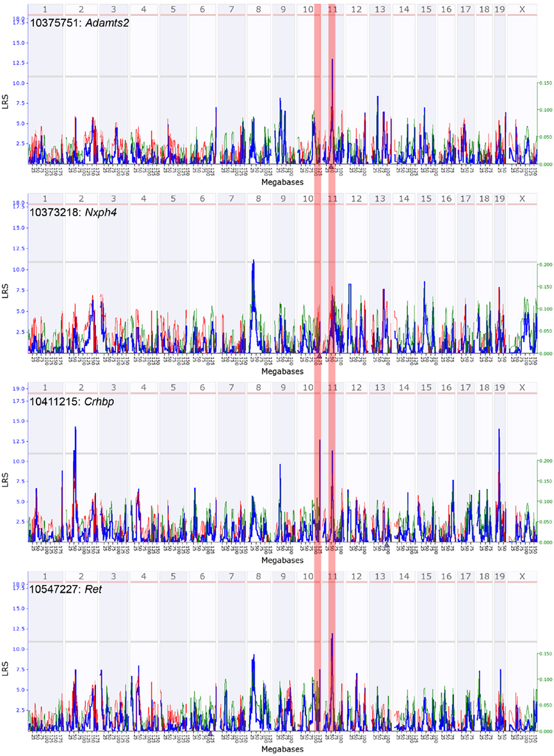The image size is (554, 756).
Task: Click the Adamts2 gene position triangle marker
Action: pyautogui.click(x=332, y=167)
